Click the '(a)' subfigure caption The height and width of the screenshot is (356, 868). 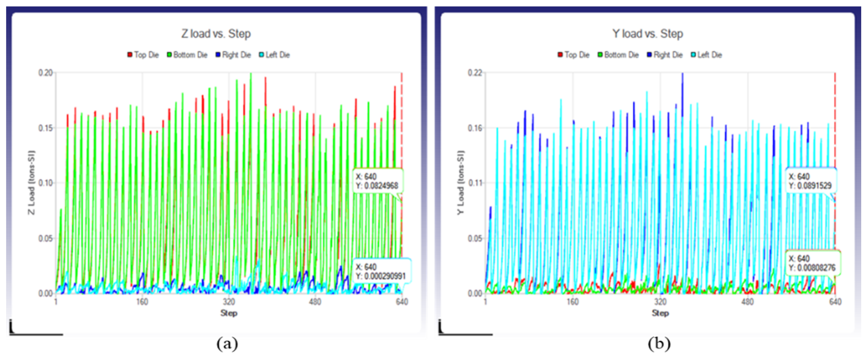tap(227, 344)
